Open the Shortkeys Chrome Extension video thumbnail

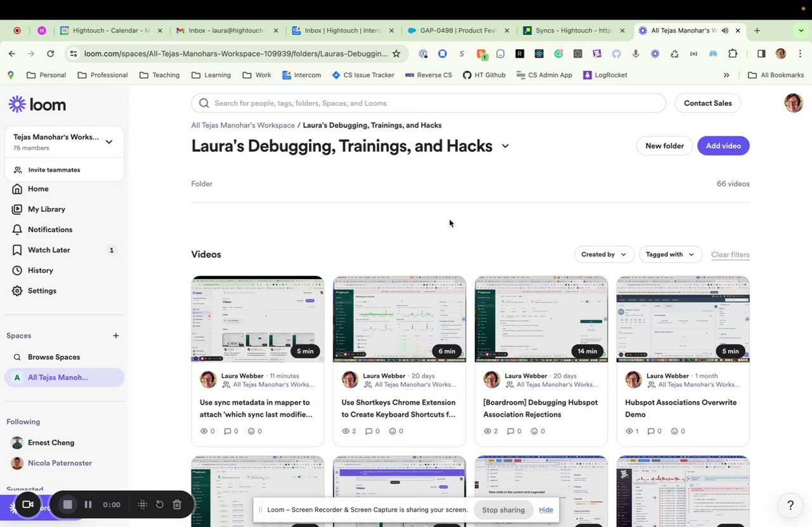click(400, 319)
